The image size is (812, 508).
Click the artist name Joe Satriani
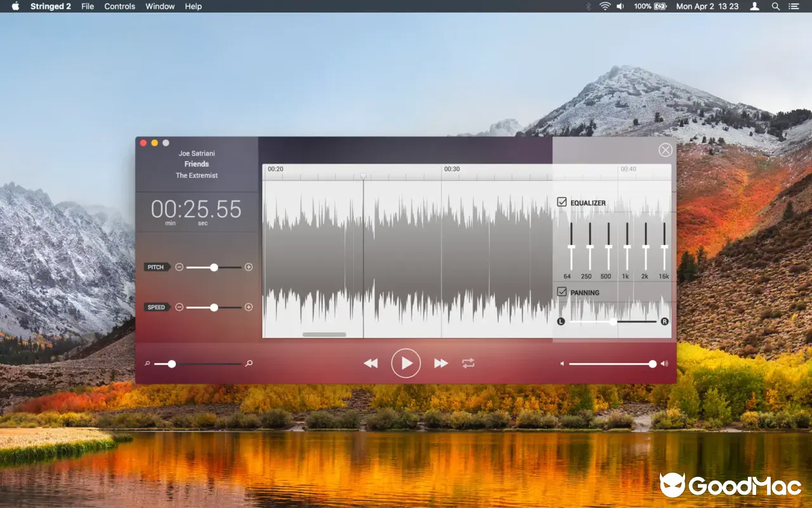[x=197, y=153]
